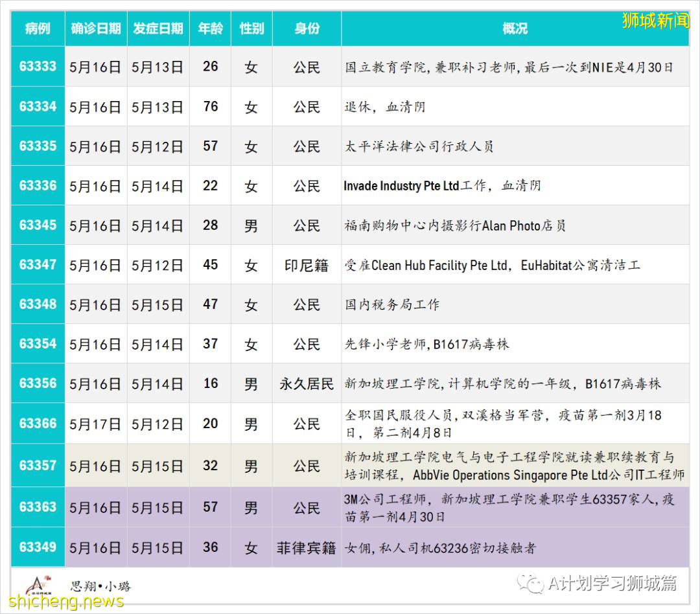
Task: Select case number 63366
Action: [x=37, y=424]
